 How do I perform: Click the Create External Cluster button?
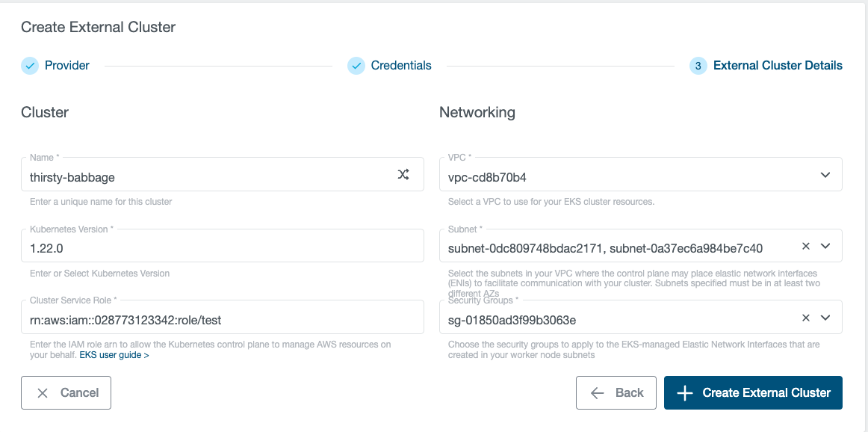(x=753, y=392)
